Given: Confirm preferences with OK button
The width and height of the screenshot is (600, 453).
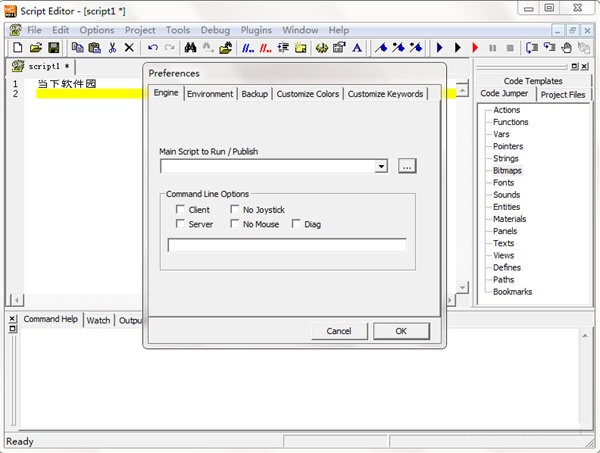Looking at the screenshot, I should coord(401,331).
